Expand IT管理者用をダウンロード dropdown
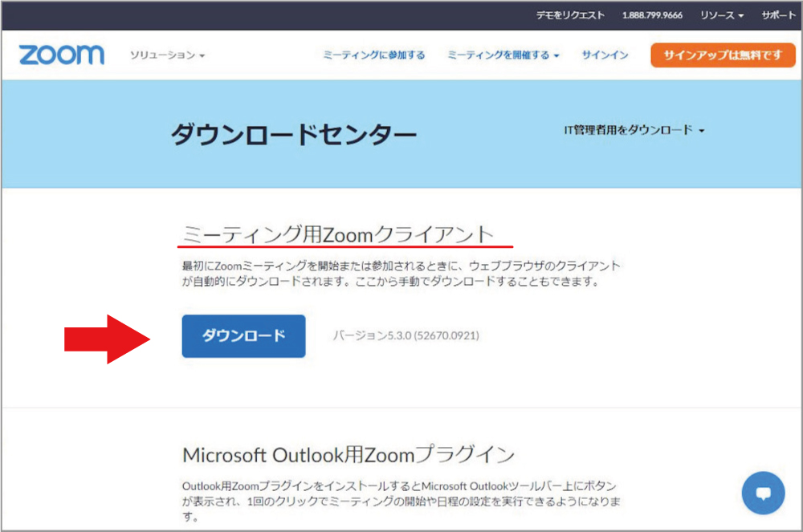 pos(634,130)
